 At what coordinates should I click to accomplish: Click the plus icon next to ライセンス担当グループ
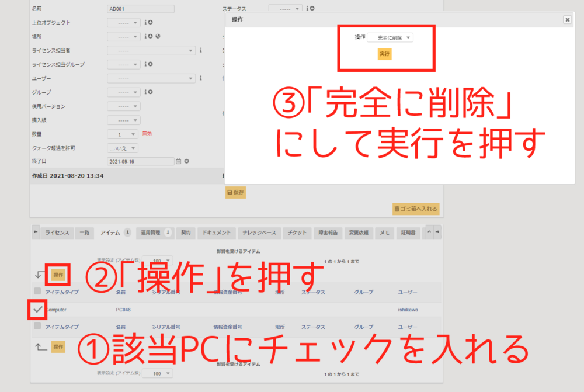(x=150, y=64)
